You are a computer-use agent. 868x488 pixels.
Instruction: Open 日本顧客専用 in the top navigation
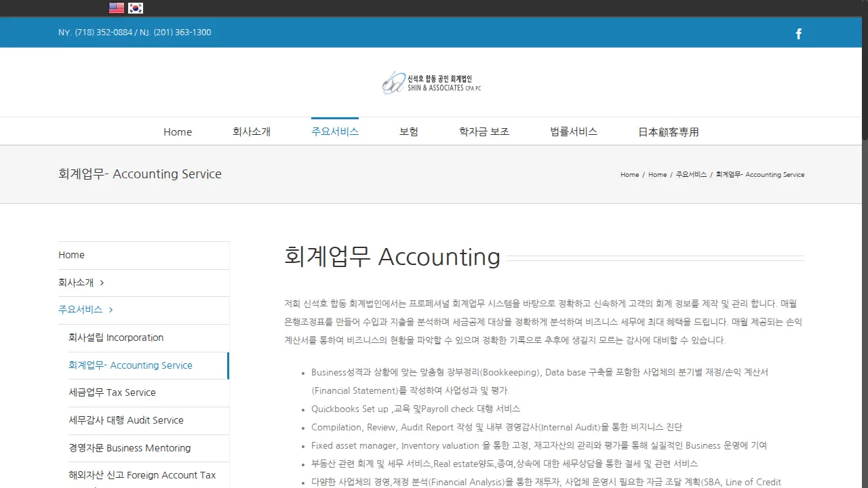tap(669, 132)
